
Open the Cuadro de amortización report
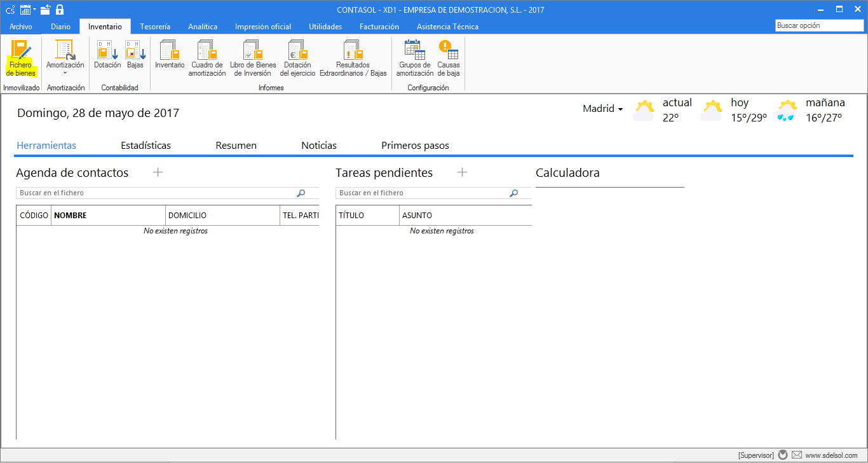[207, 58]
